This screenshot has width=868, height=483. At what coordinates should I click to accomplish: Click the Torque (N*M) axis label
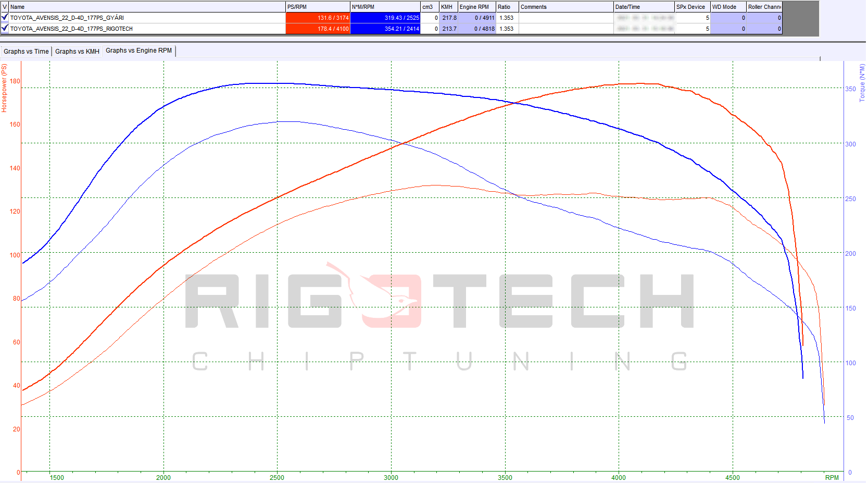coord(862,83)
